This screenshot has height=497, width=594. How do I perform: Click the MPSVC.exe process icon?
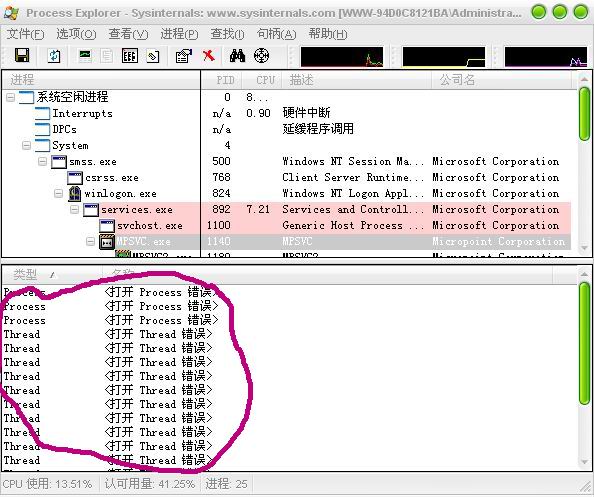tap(107, 242)
